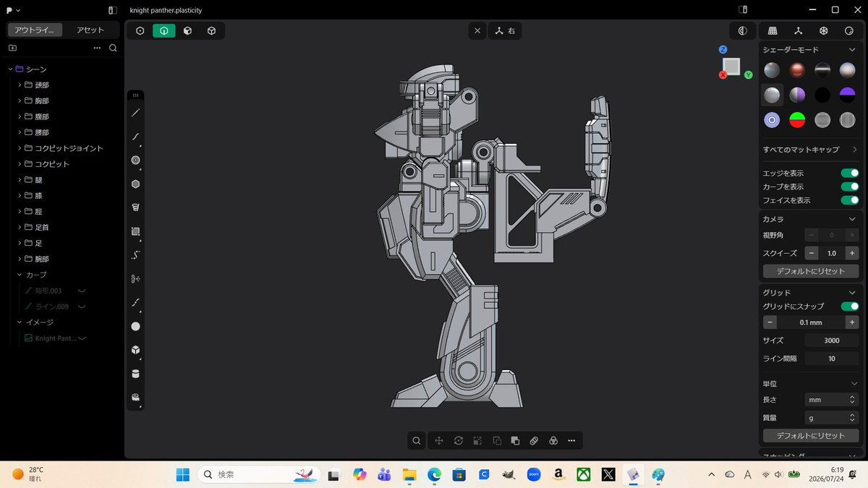Collapse the イメージ section
This screenshot has width=868, height=488.
pyautogui.click(x=20, y=322)
